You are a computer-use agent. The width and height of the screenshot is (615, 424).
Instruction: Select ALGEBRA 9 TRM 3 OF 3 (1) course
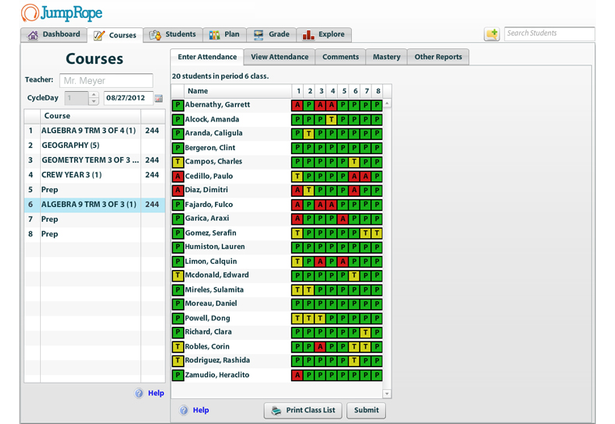pos(95,204)
